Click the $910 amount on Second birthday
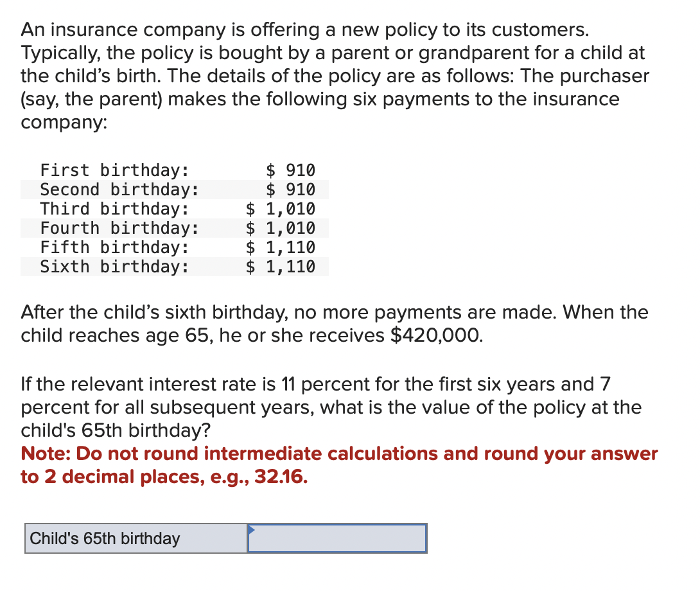 (x=291, y=190)
